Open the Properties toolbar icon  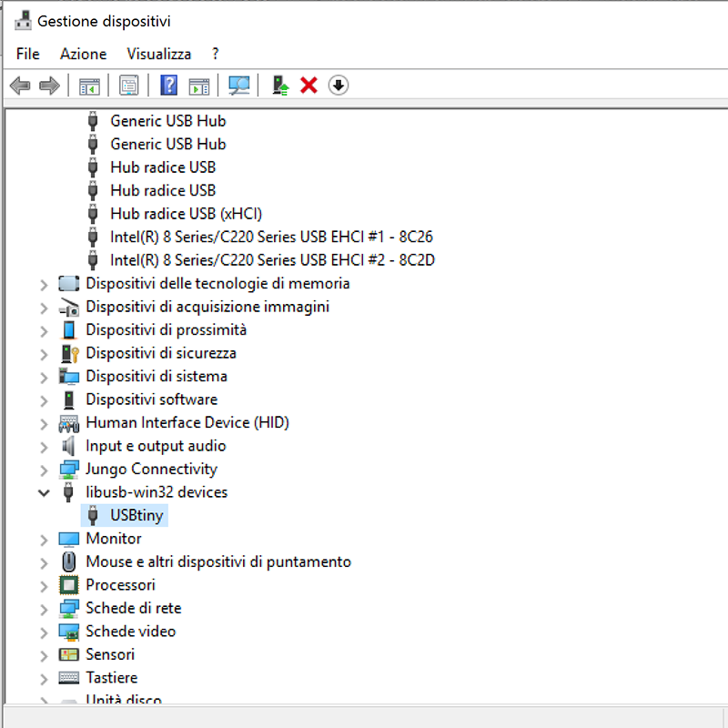point(128,86)
